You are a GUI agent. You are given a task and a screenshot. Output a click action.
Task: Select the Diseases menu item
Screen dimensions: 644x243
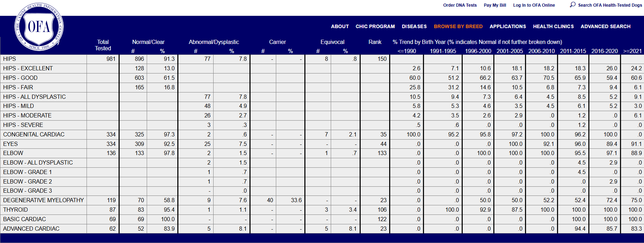[414, 26]
